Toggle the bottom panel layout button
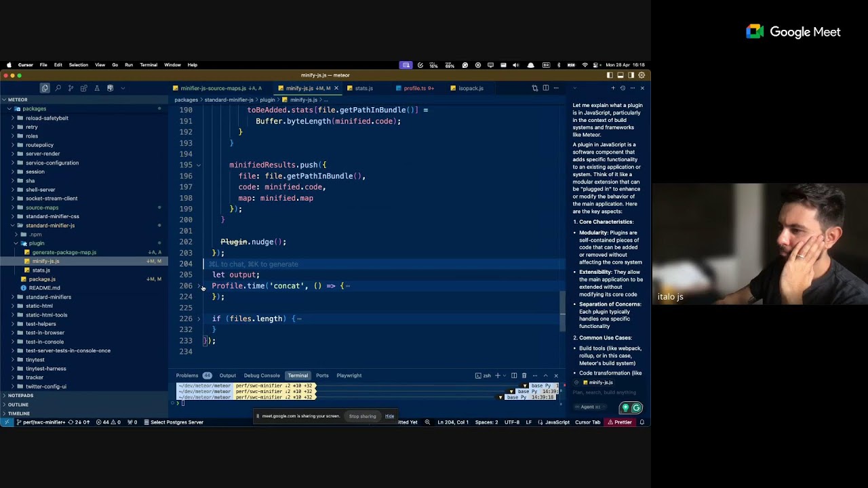 click(620, 75)
